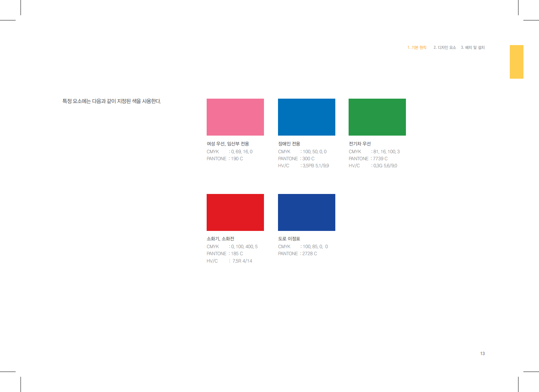Viewport: 539px width, 392px height.
Task: Click the '소화기, 소화전' heading
Action: [220, 239]
